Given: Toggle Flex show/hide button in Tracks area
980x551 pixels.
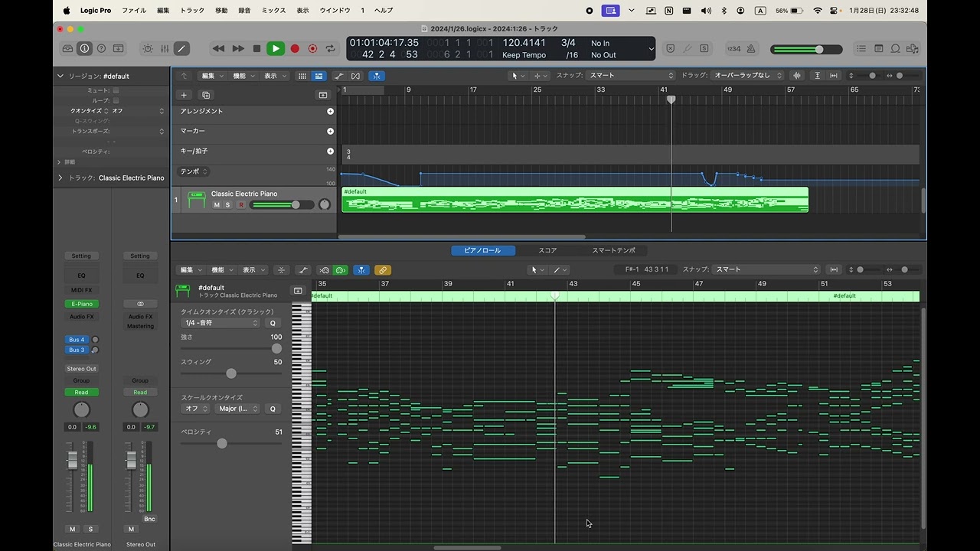Looking at the screenshot, I should coord(355,76).
